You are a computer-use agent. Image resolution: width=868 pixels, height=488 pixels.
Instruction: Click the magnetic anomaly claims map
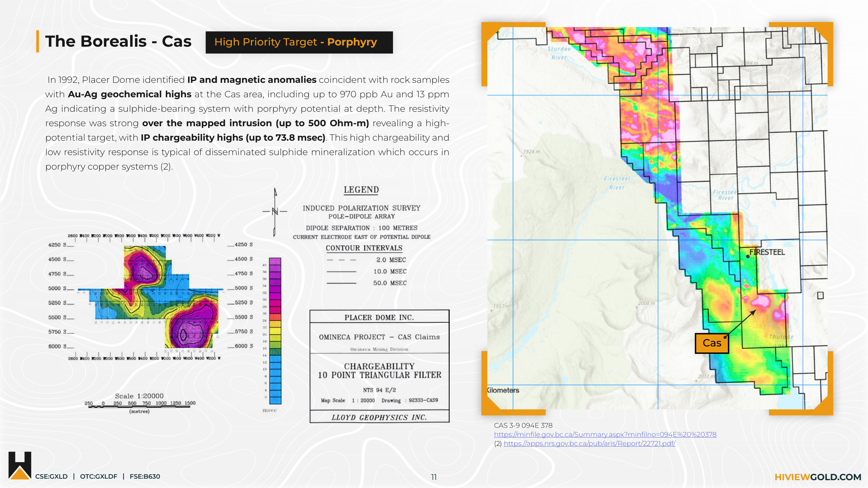(x=657, y=218)
